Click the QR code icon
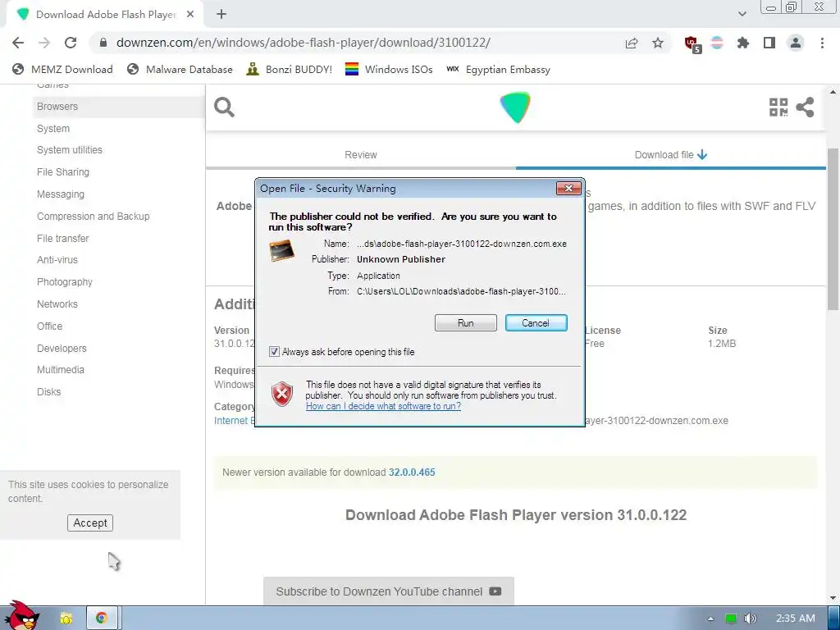The image size is (840, 630). point(778,107)
